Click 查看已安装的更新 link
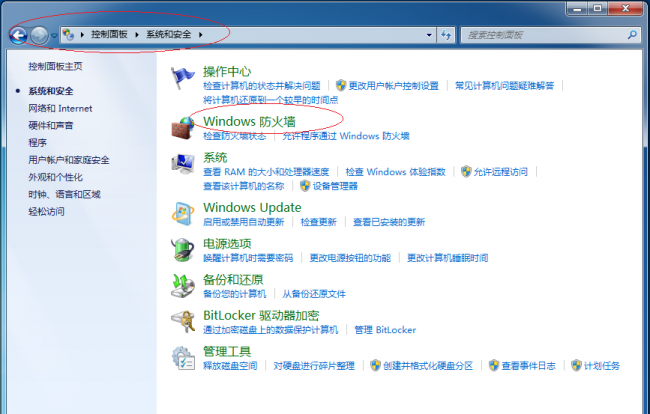This screenshot has height=414, width=650. pyautogui.click(x=389, y=222)
